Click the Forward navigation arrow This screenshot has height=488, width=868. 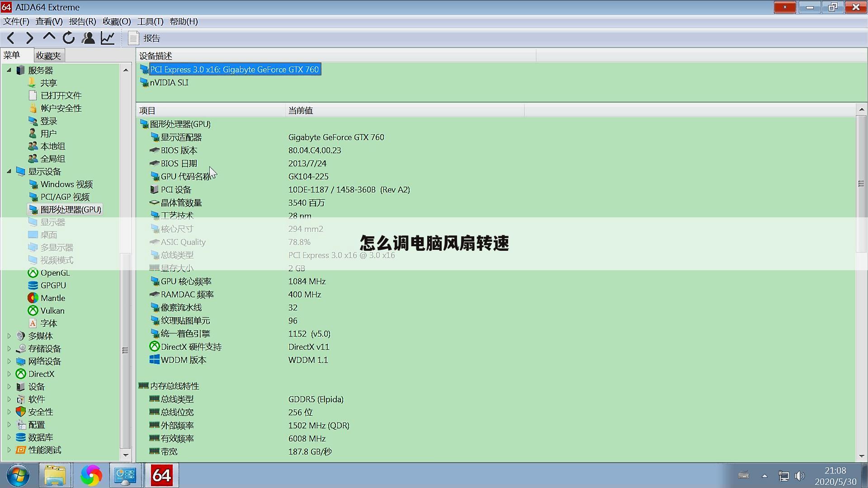[x=30, y=38]
